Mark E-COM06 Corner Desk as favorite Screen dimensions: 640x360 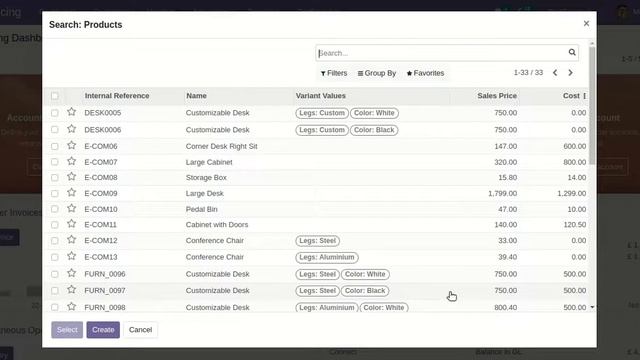[71, 145]
